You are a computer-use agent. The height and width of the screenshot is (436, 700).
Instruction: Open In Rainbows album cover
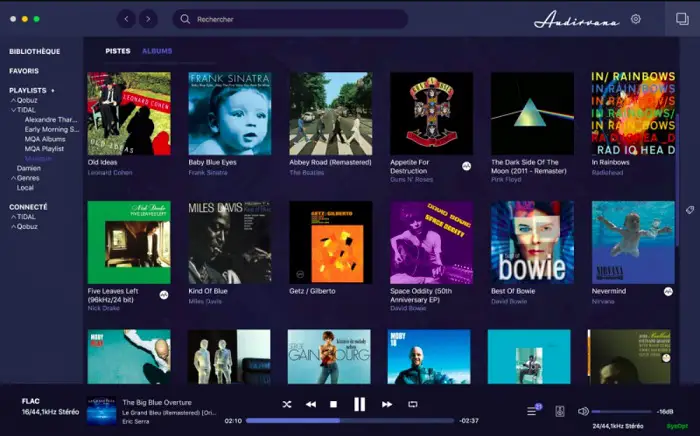pyautogui.click(x=633, y=113)
